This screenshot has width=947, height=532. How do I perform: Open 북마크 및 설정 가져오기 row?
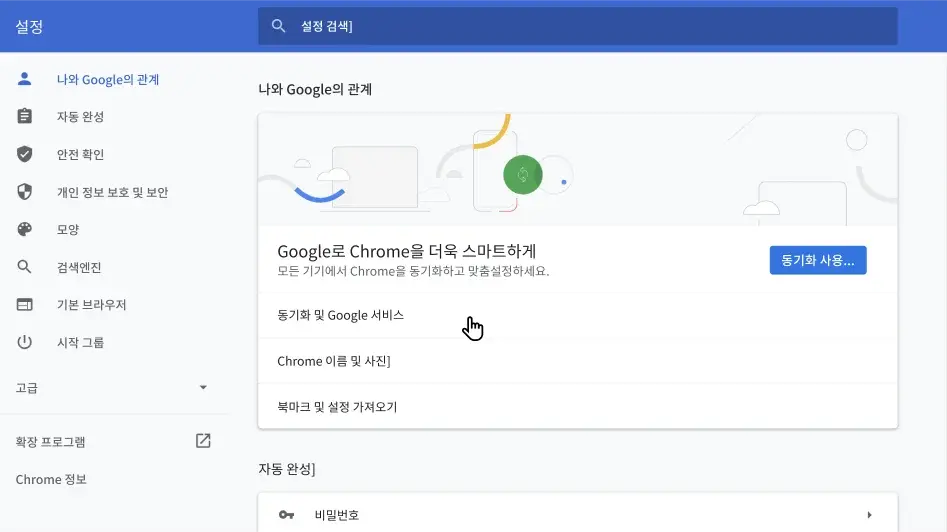tap(577, 406)
